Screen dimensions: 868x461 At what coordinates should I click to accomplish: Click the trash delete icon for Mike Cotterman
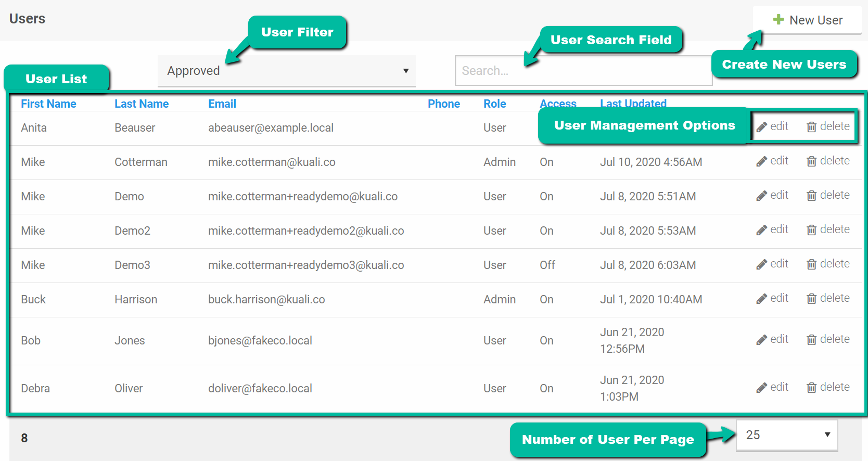click(811, 161)
